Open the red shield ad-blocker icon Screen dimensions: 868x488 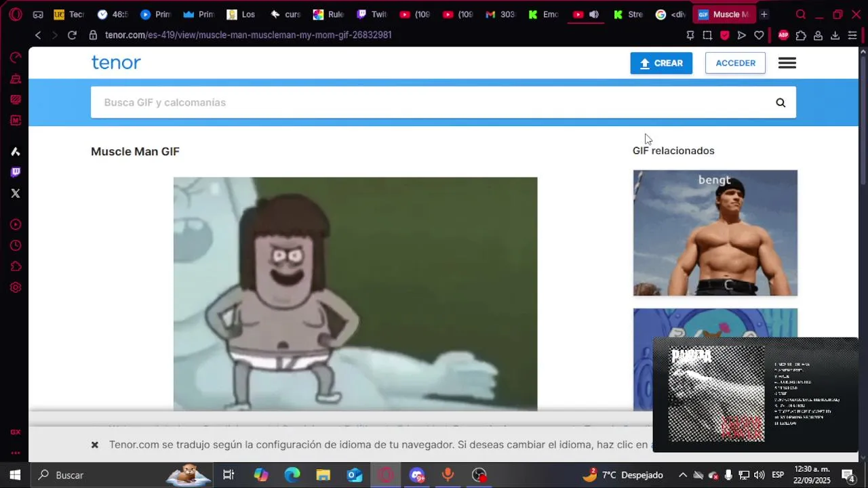pos(724,35)
